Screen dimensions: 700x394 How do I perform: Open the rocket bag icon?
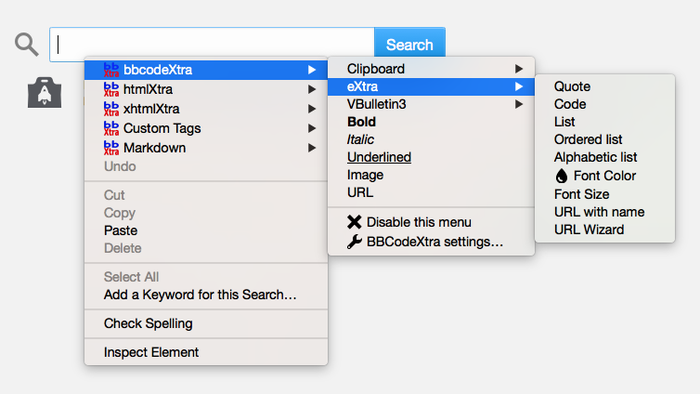pos(44,92)
